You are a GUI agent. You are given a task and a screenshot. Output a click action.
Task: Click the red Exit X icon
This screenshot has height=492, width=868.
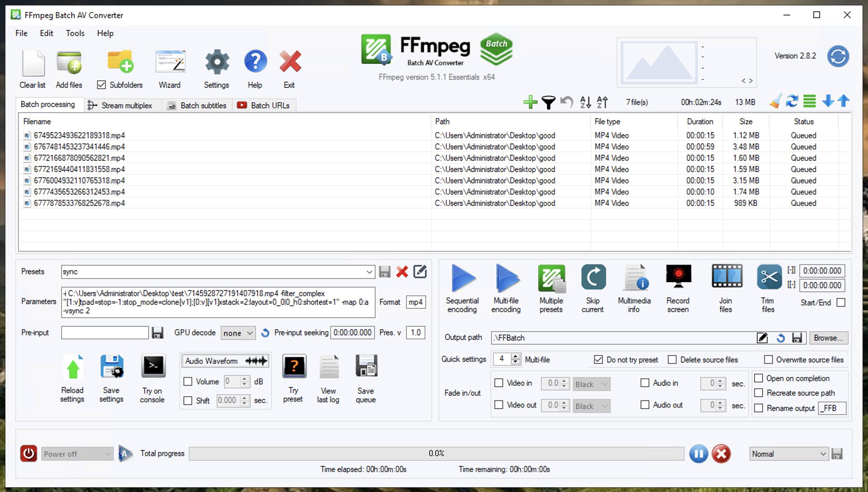[290, 61]
